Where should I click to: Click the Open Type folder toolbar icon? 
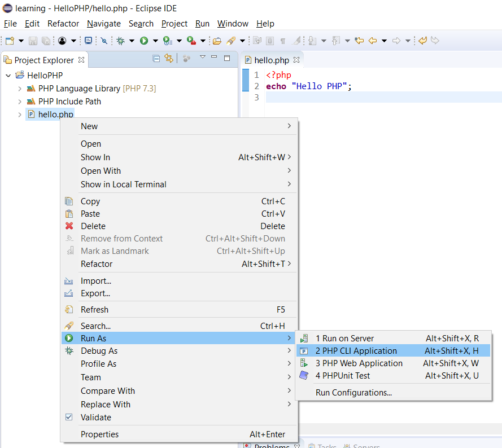(217, 41)
